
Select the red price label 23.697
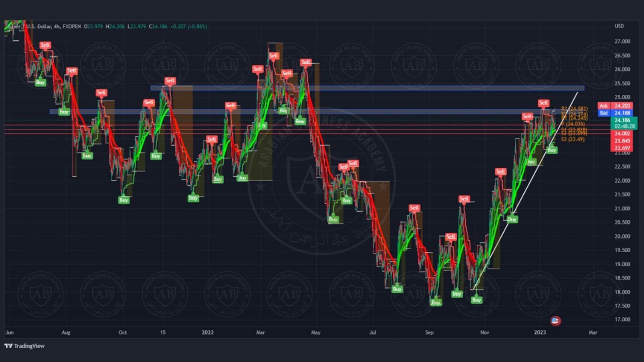click(x=622, y=148)
